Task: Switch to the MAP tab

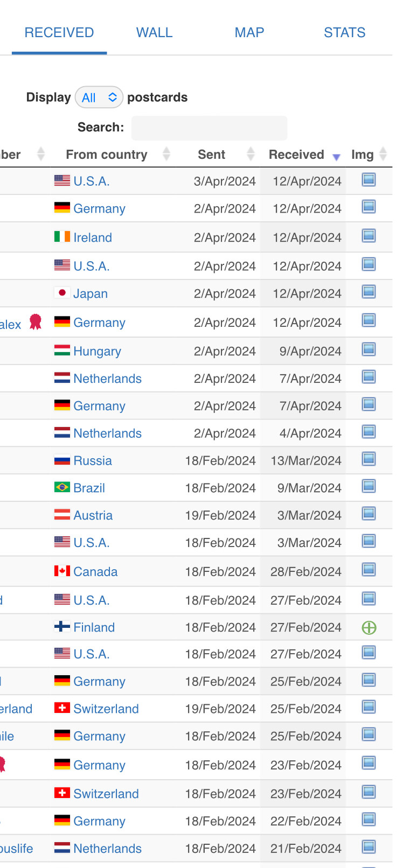Action: (249, 33)
